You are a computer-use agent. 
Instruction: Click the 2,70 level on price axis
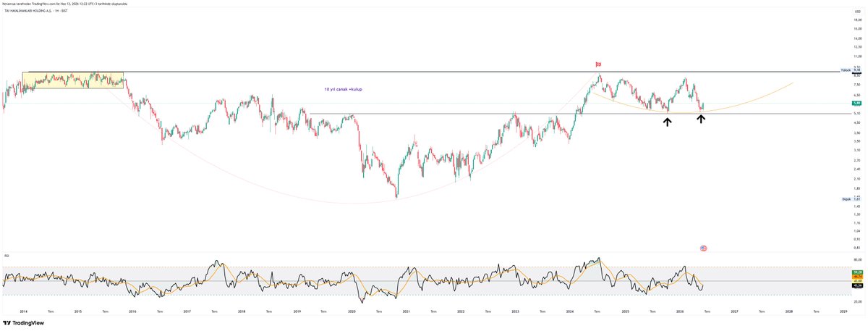tap(856, 160)
